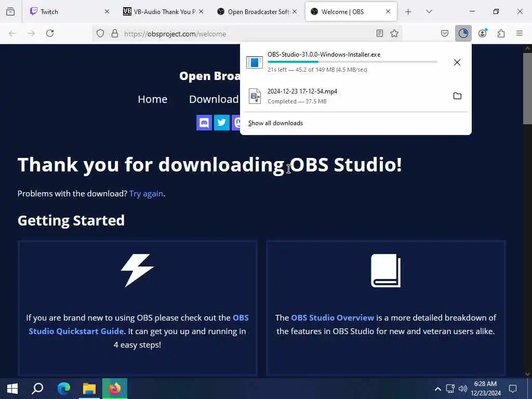Open File Explorer from taskbar

[x=89, y=389]
